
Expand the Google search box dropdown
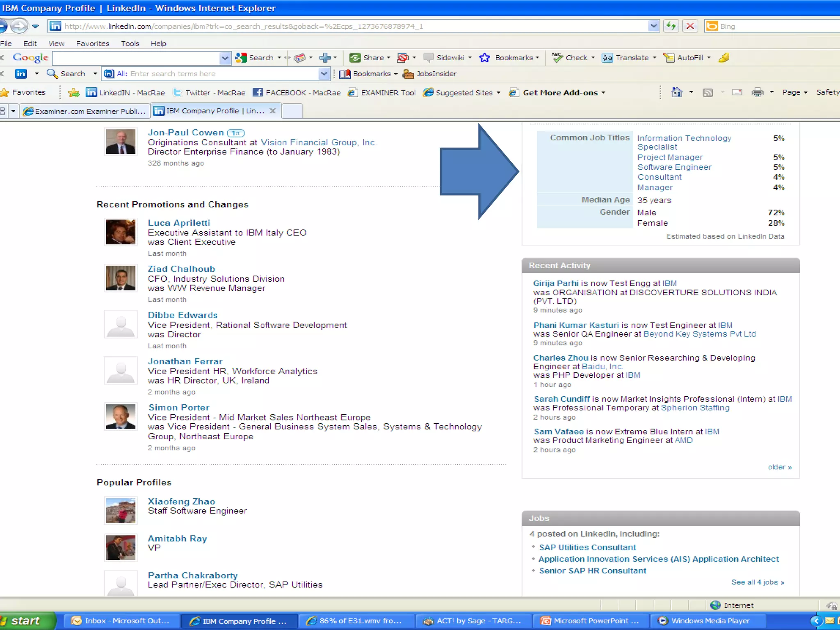[x=225, y=58]
